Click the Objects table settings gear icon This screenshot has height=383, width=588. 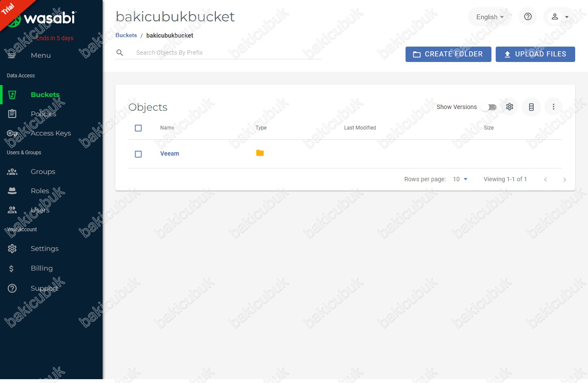coord(509,107)
